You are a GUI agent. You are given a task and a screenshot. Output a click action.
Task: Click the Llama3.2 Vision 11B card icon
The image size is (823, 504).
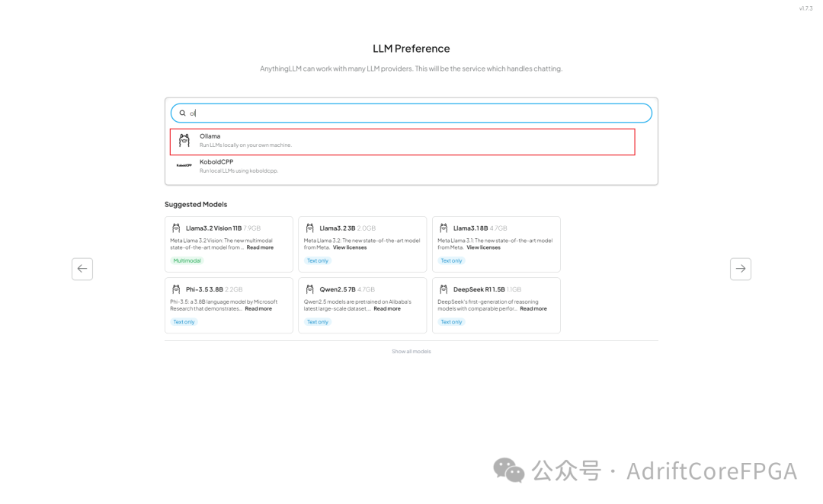coord(176,228)
